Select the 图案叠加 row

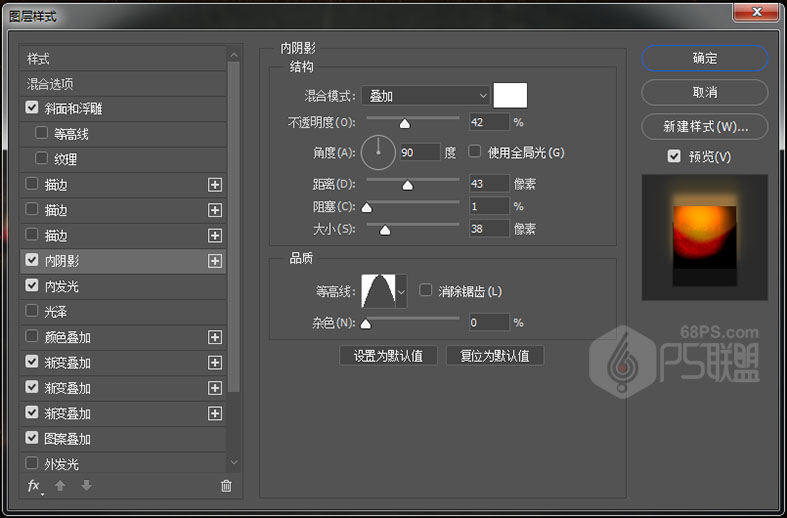(123, 439)
